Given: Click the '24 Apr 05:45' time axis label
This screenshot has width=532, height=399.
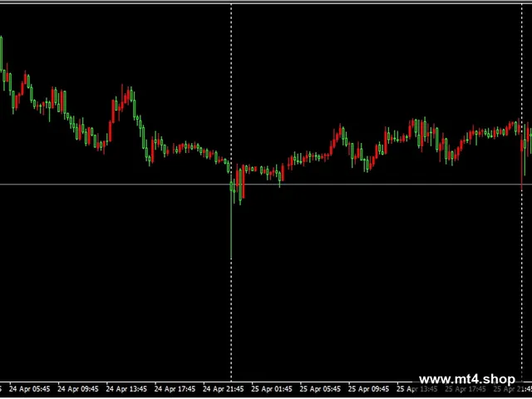Looking at the screenshot, I should tap(30, 389).
